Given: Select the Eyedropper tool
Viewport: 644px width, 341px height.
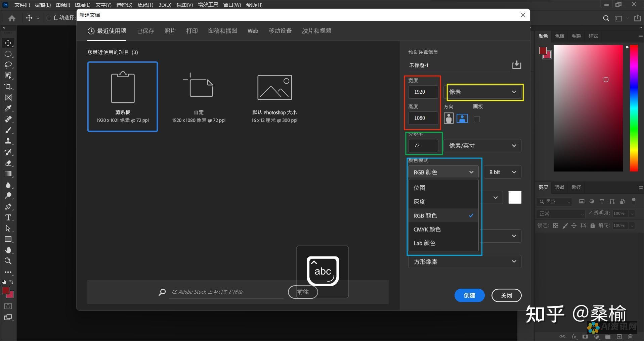Looking at the screenshot, I should coord(8,108).
